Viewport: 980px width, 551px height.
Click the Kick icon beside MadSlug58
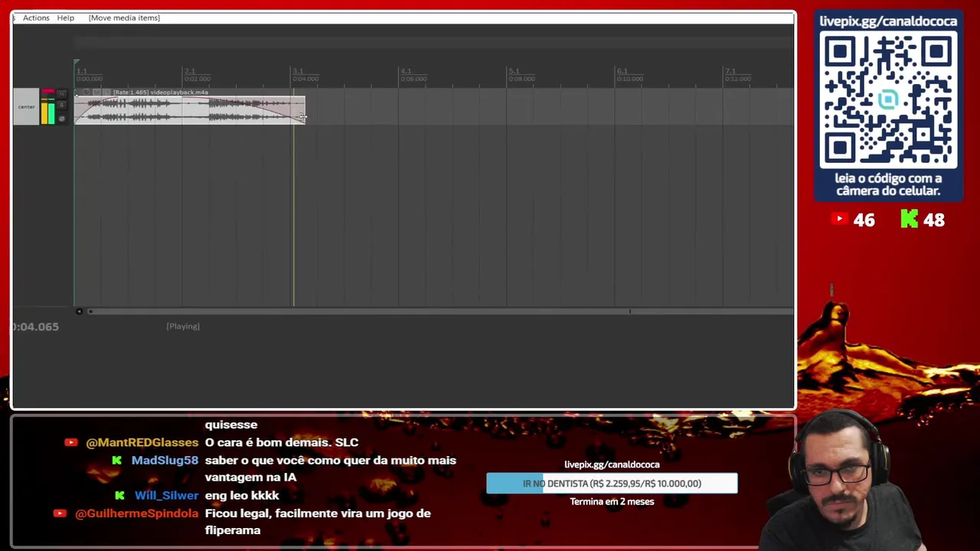[116, 460]
